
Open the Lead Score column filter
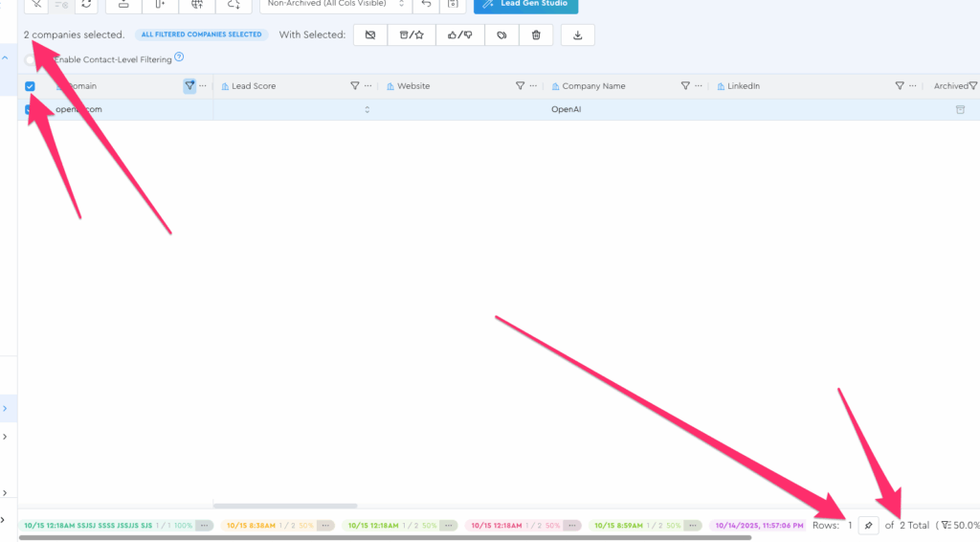[355, 86]
